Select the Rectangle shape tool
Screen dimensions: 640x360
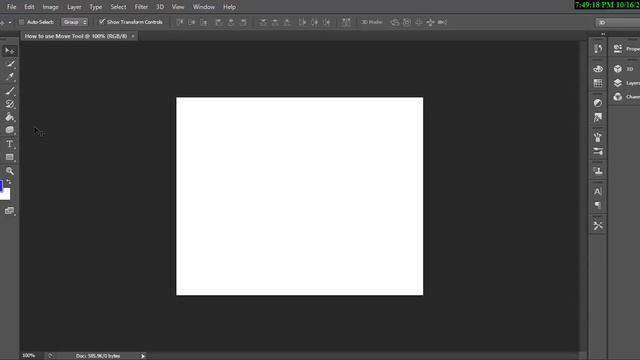[x=9, y=157]
